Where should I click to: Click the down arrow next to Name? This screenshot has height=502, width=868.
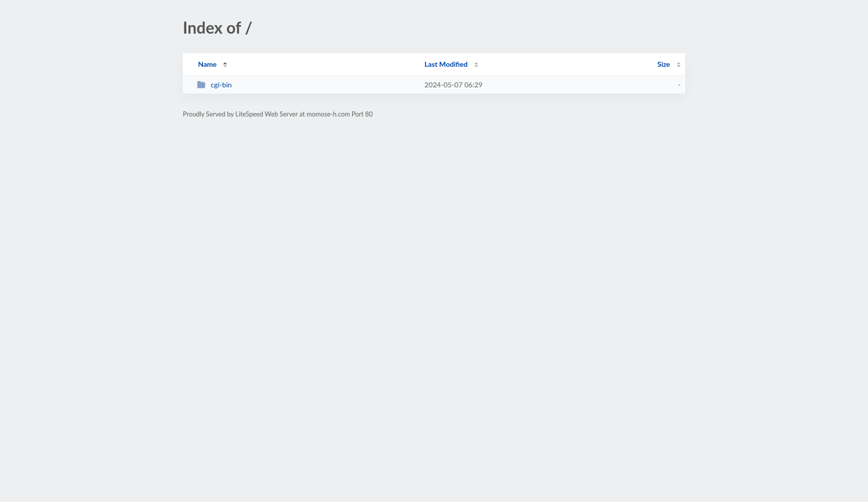coord(225,66)
